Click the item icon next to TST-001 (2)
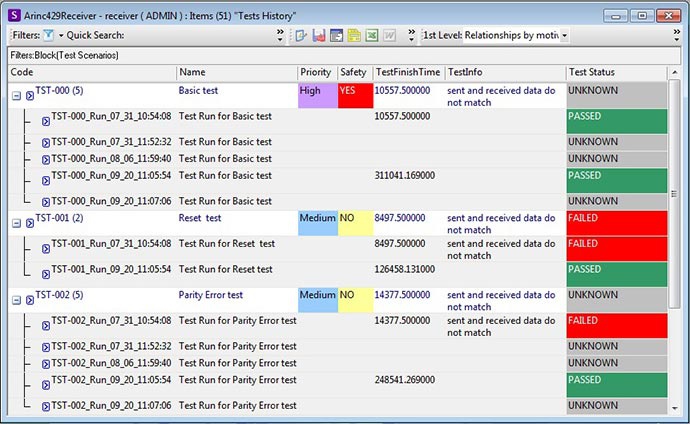 (x=29, y=223)
